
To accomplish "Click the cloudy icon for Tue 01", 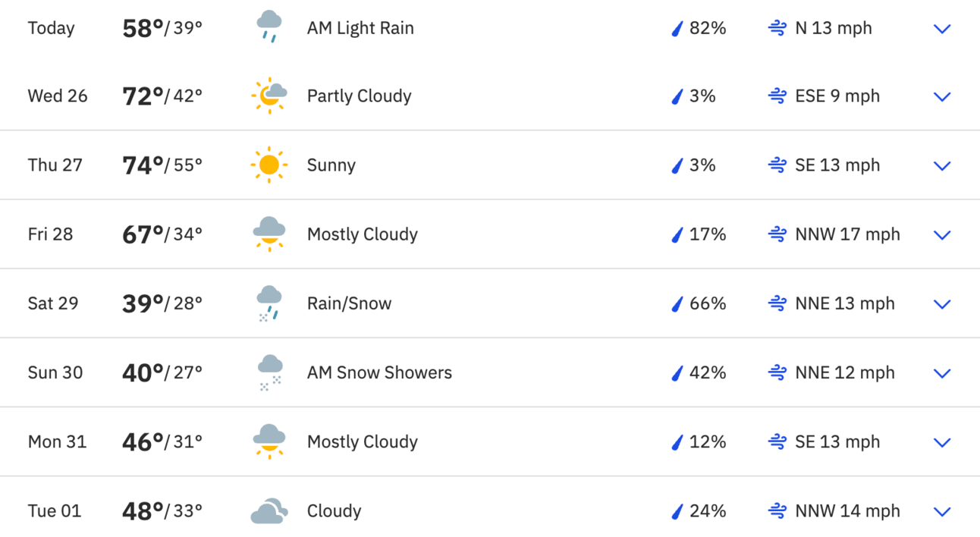I will click(x=269, y=511).
